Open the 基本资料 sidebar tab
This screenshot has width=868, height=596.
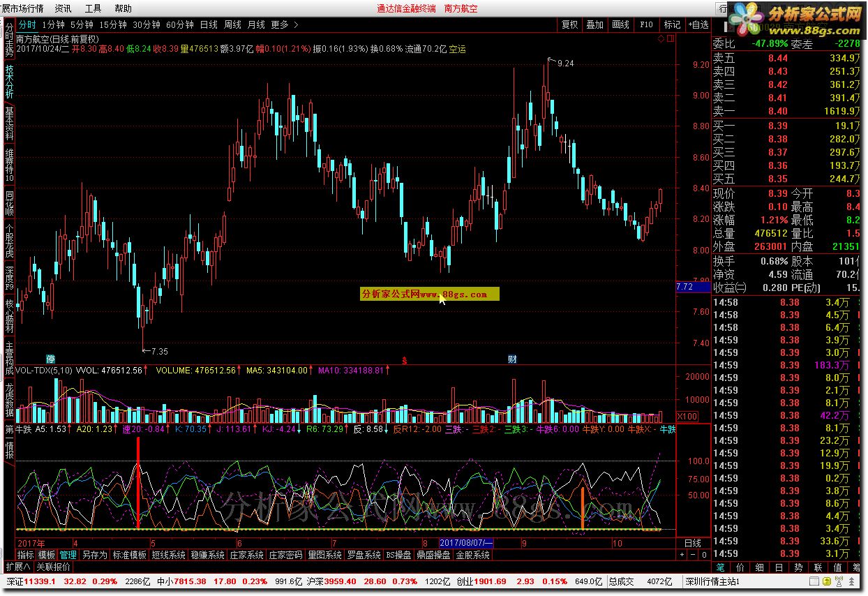(x=9, y=124)
